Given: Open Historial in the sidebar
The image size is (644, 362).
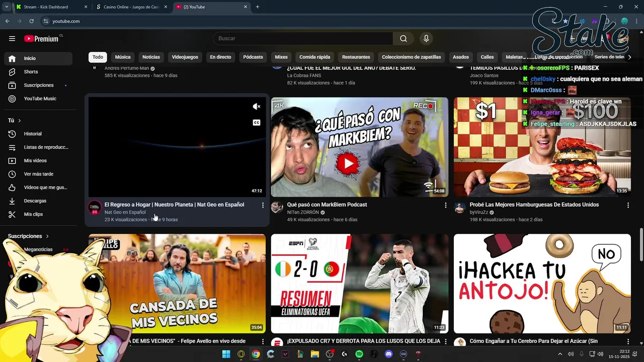Looking at the screenshot, I should point(38,134).
